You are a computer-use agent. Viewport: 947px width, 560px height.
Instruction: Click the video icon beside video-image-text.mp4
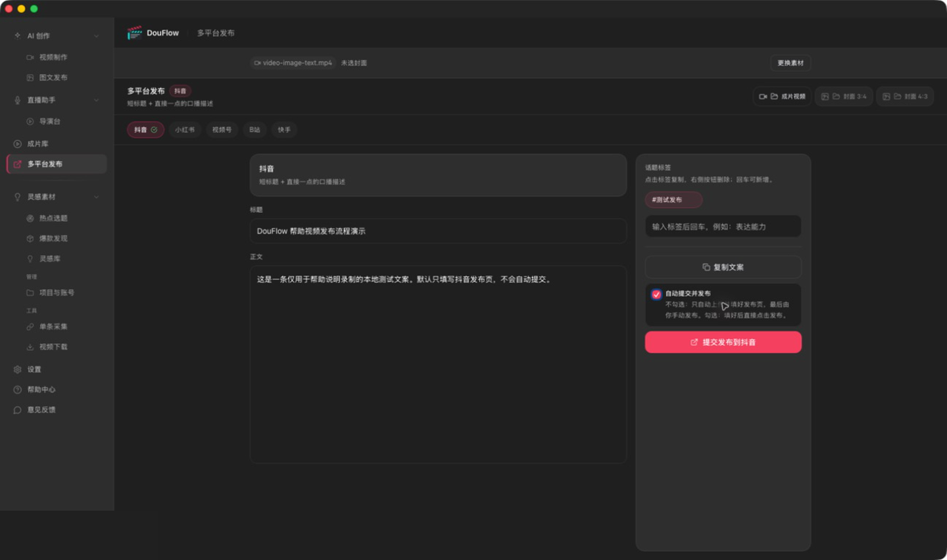point(257,63)
